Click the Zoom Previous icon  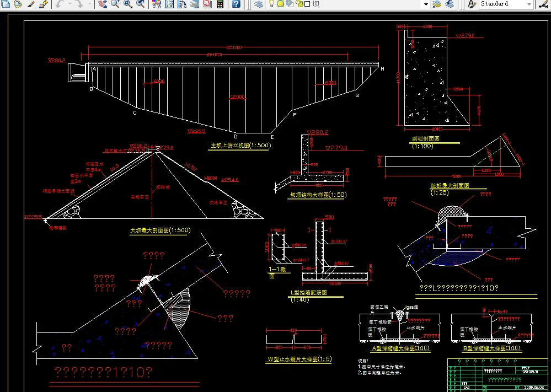140,4
